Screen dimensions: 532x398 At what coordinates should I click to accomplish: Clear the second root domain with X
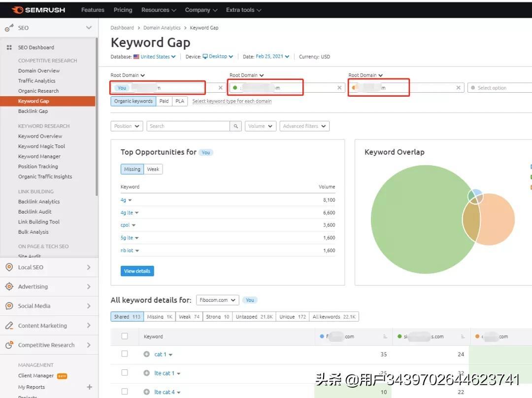[339, 88]
